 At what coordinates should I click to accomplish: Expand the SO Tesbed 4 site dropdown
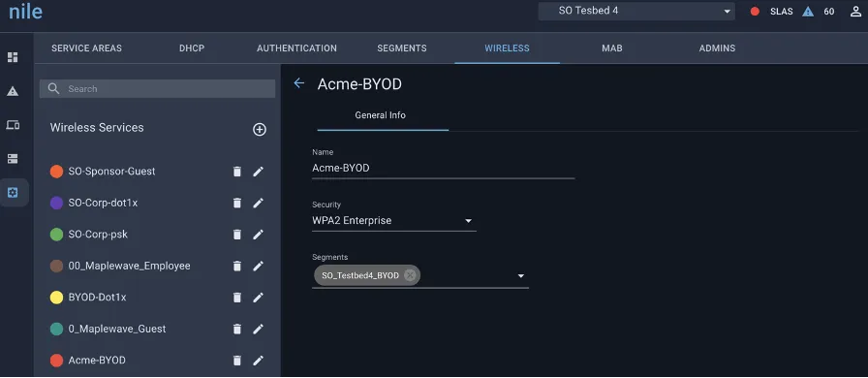point(636,11)
